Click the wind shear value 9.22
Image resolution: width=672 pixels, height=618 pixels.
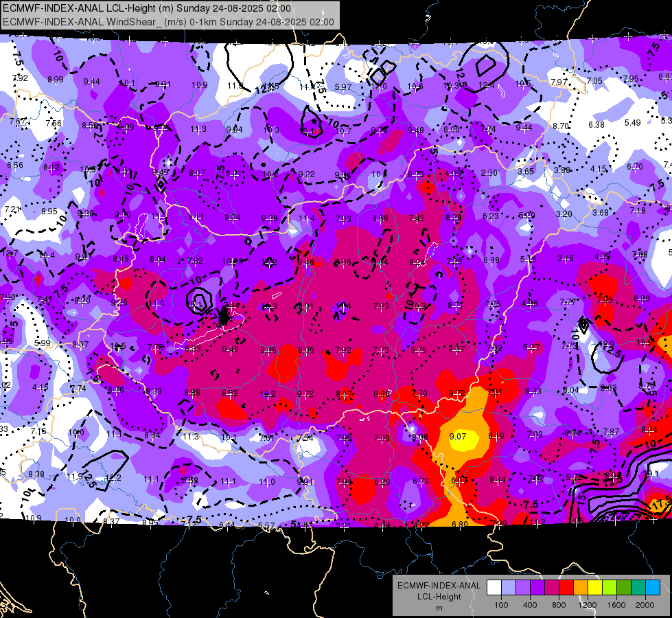coord(306,174)
